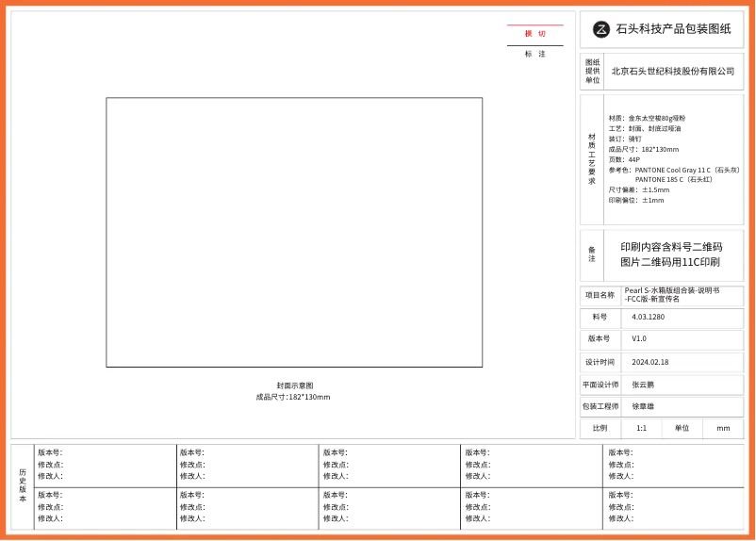Click the design date 2024.02.18

pos(650,362)
